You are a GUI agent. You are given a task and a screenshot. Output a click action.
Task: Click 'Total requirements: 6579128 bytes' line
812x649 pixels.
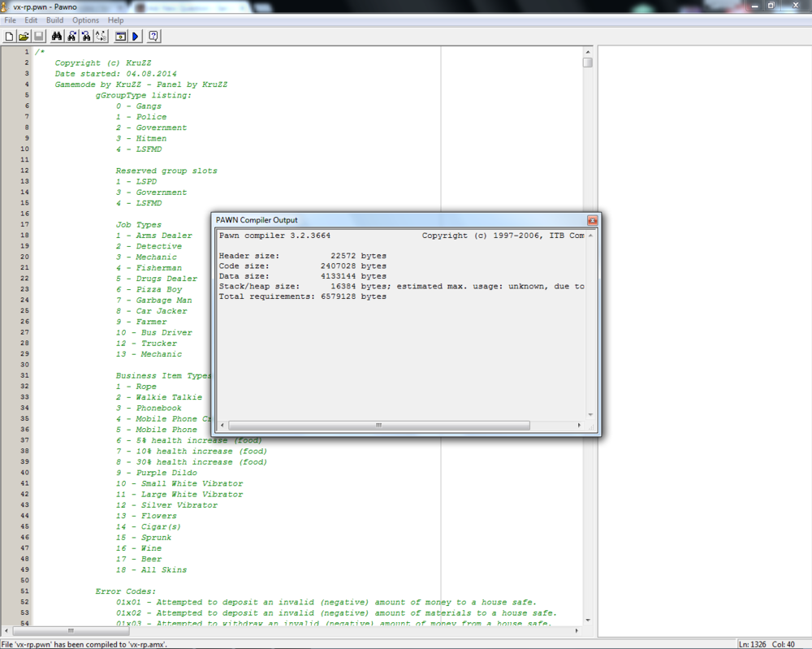[302, 296]
